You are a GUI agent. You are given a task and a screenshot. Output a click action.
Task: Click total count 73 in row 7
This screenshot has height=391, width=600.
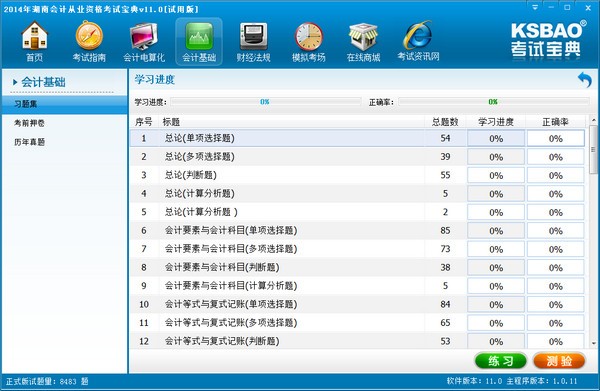(445, 249)
